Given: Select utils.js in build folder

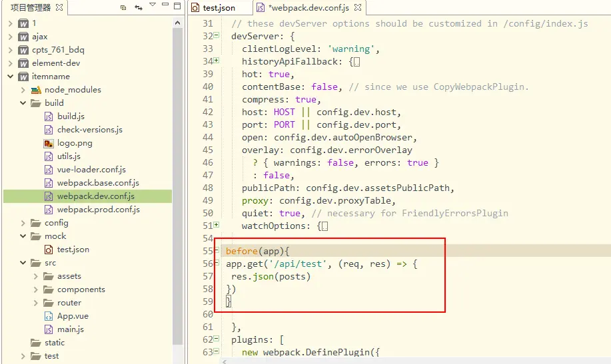Looking at the screenshot, I should tap(69, 156).
